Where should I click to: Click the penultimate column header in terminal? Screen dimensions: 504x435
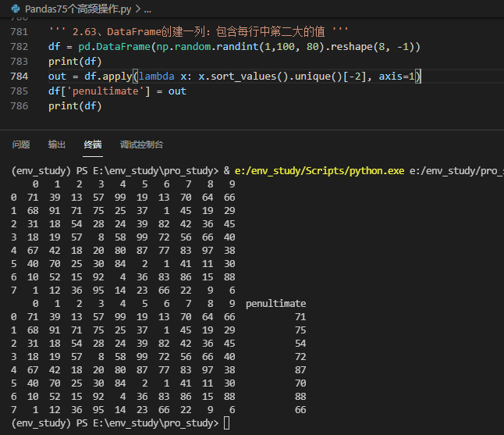275,304
